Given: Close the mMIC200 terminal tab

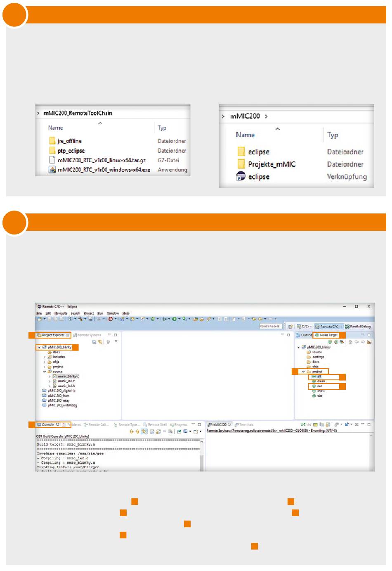Looking at the screenshot, I should point(230,424).
